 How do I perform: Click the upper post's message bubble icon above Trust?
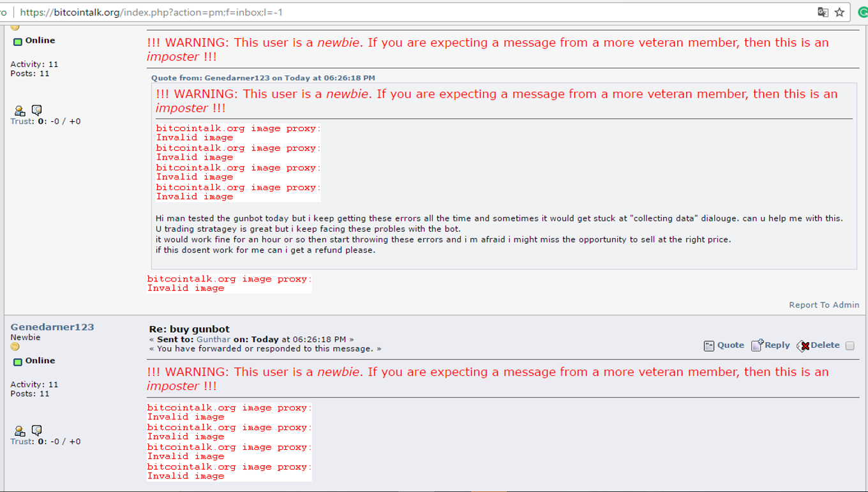[x=36, y=110]
